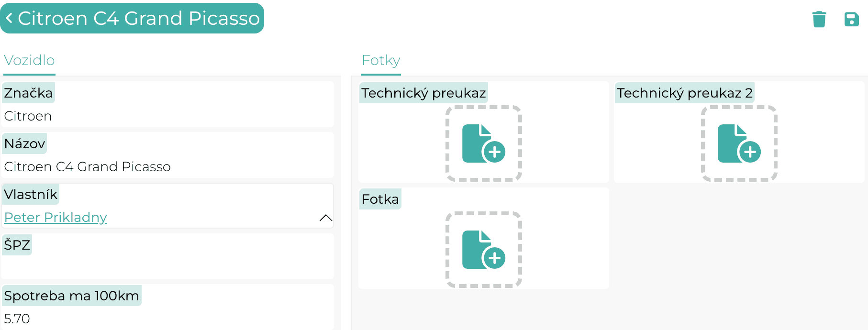Click the trash delete icon
This screenshot has width=868, height=330.
(x=819, y=19)
